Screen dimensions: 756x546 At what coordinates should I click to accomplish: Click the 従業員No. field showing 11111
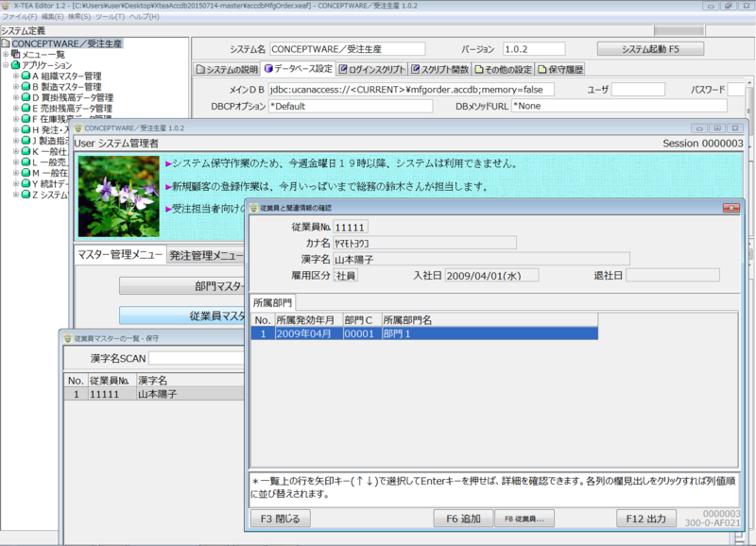pyautogui.click(x=351, y=227)
